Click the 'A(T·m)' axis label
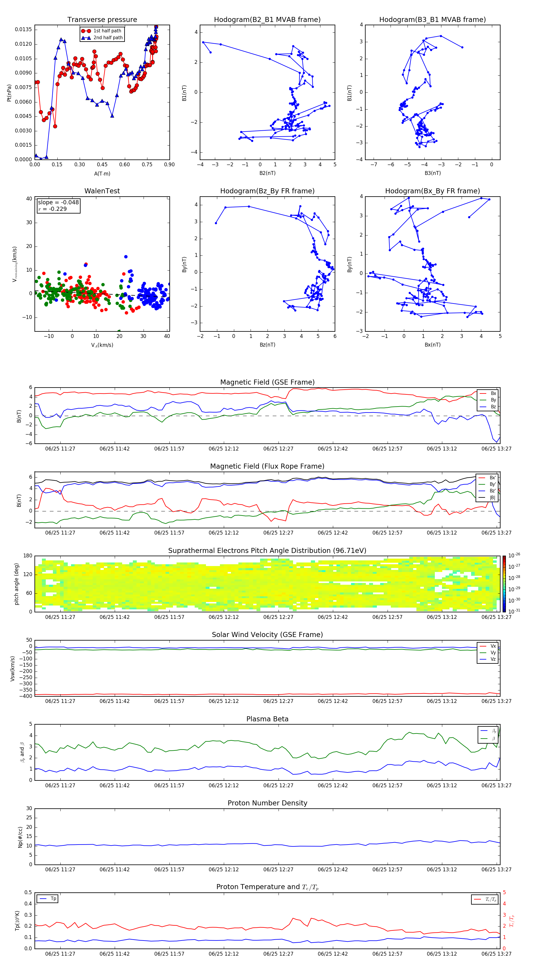The width and height of the screenshot is (535, 980). 102,173
